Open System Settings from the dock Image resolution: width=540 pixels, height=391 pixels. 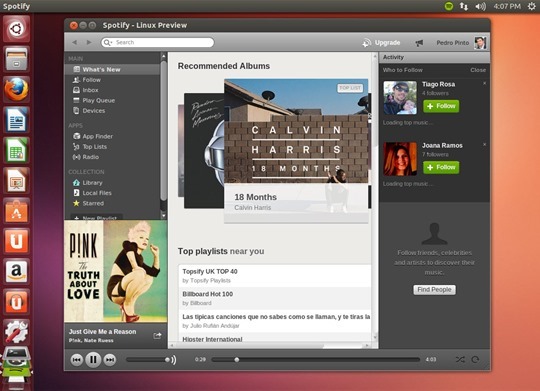pos(17,332)
